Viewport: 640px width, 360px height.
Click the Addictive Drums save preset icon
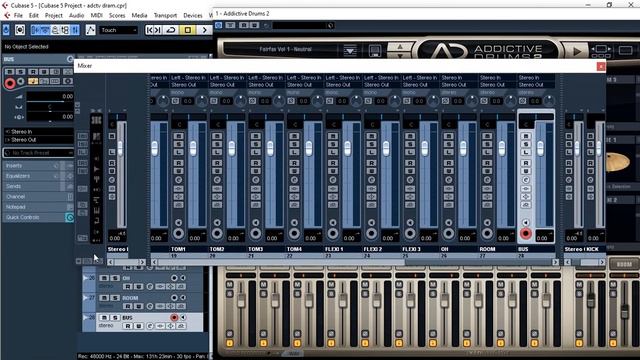pyautogui.click(x=375, y=51)
